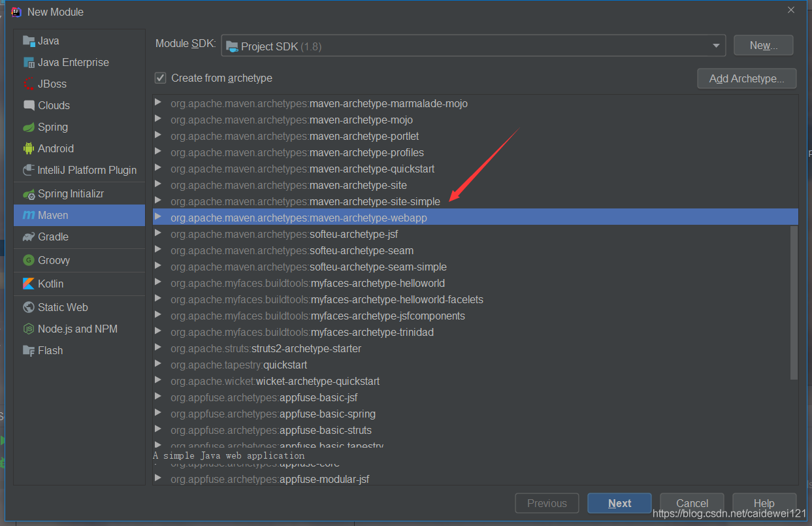Image resolution: width=812 pixels, height=526 pixels.
Task: Select Android module type
Action: (x=80, y=148)
